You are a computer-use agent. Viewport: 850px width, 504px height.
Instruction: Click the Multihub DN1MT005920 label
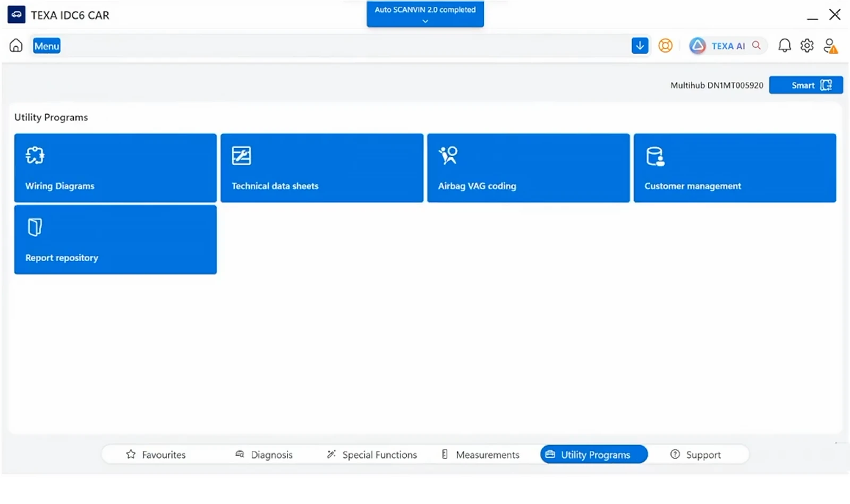(x=717, y=86)
